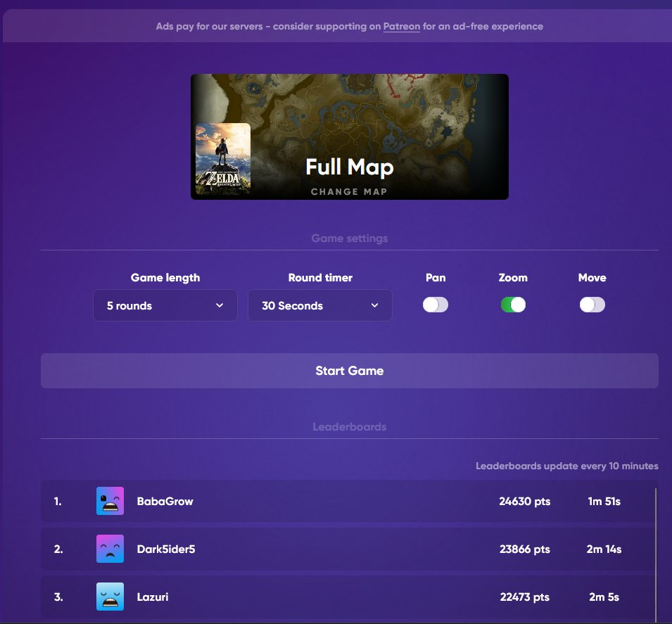Image resolution: width=672 pixels, height=624 pixels.
Task: Click the 22473 pts score
Action: 524,597
